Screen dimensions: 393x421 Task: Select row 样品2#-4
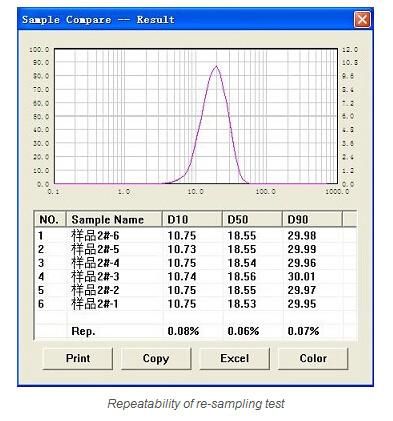(195, 263)
